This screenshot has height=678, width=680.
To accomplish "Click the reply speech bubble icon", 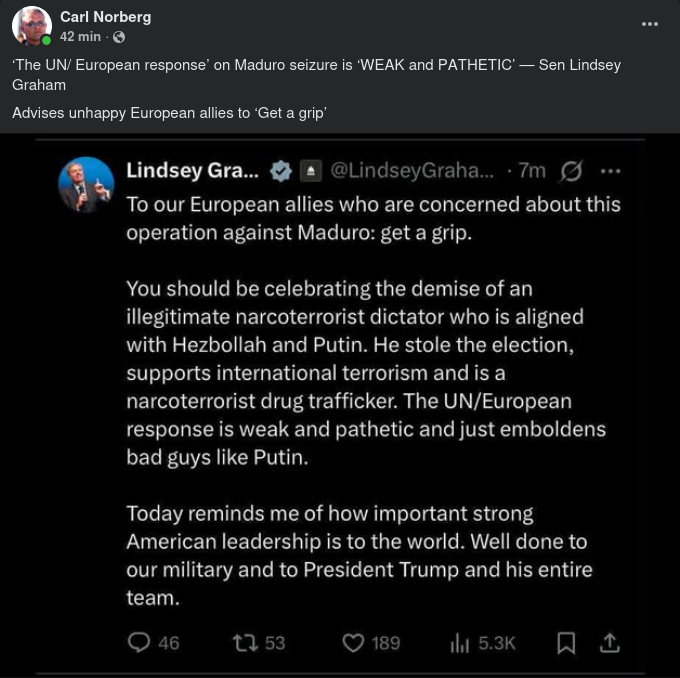I will pos(139,643).
